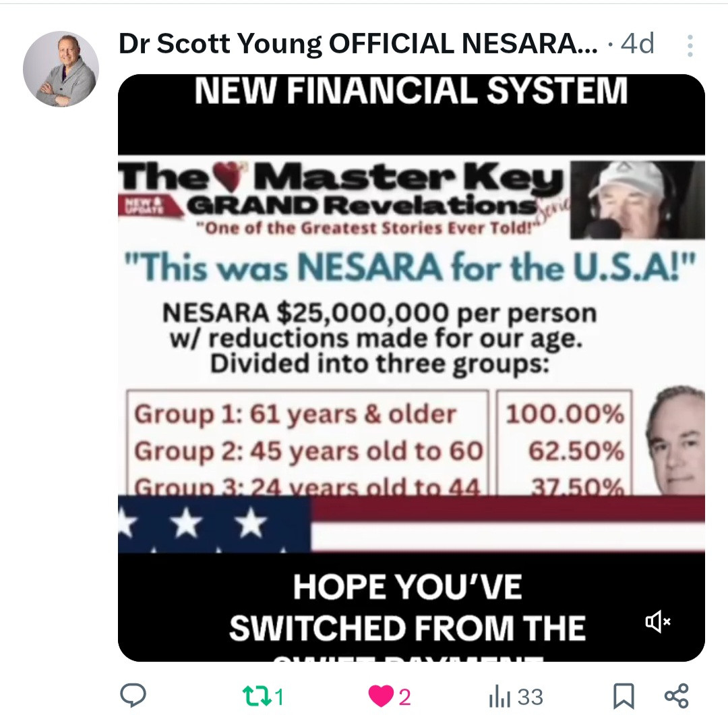Bookmark this NESARA post
This screenshot has height=715, width=728.
pos(624,696)
